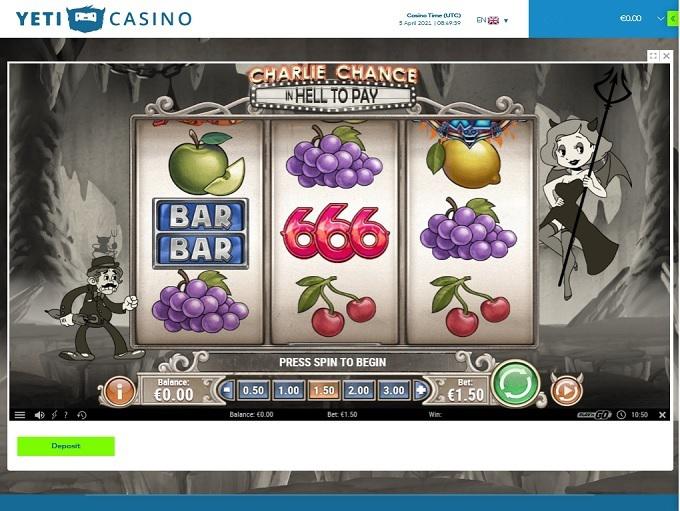Select the 1.00 bet value
680x511 pixels.
288,390
